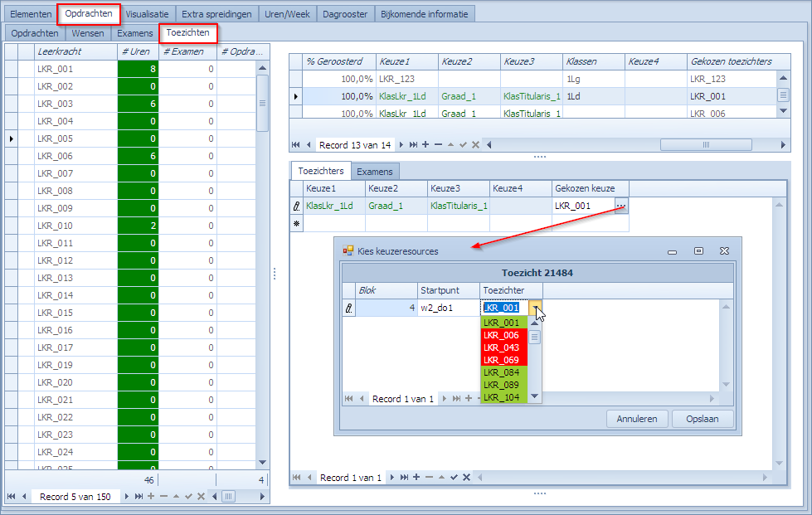Go to next record in Leerkracht navigator
Viewport: 812px width, 515px height.
tap(126, 497)
